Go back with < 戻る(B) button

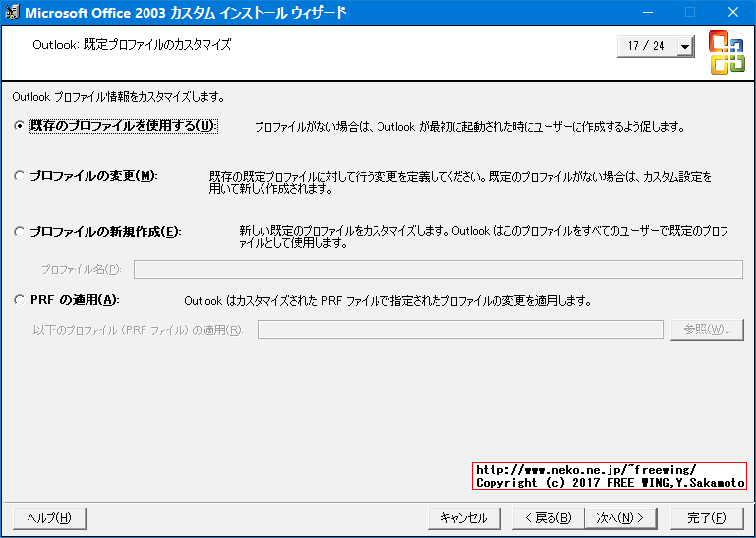pyautogui.click(x=549, y=518)
